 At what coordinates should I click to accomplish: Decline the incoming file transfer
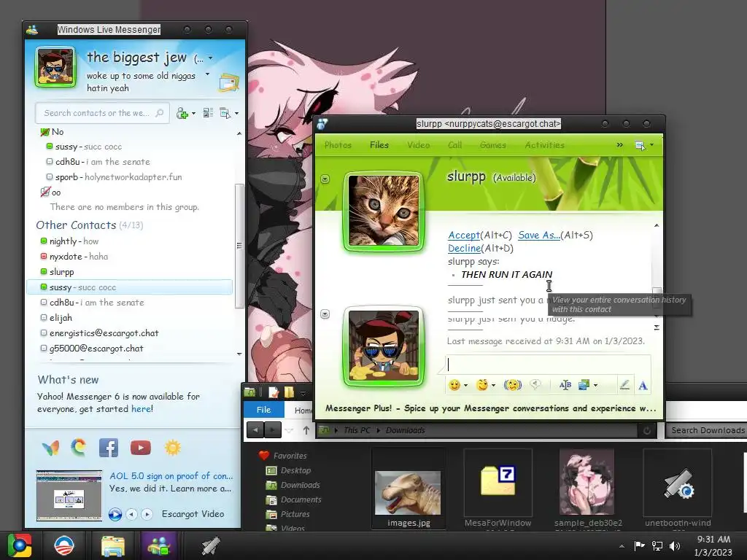464,248
